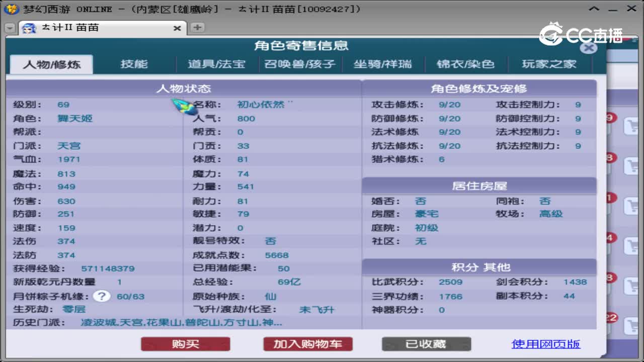Open the 召唤兽/孩子 tab
This screenshot has width=644, height=362.
pyautogui.click(x=299, y=64)
